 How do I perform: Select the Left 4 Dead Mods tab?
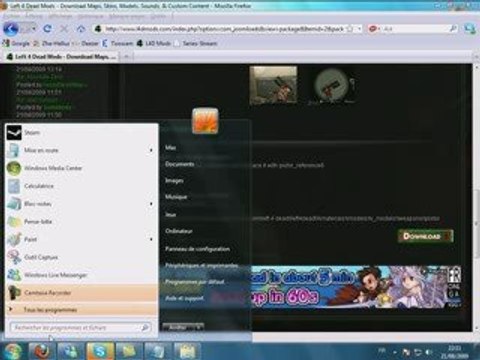click(62, 57)
